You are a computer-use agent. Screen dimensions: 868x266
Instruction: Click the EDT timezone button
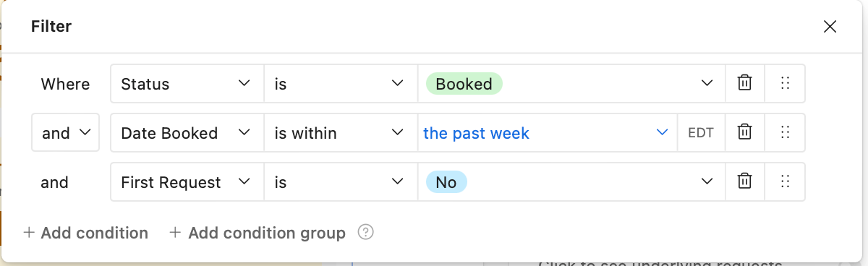tap(701, 133)
